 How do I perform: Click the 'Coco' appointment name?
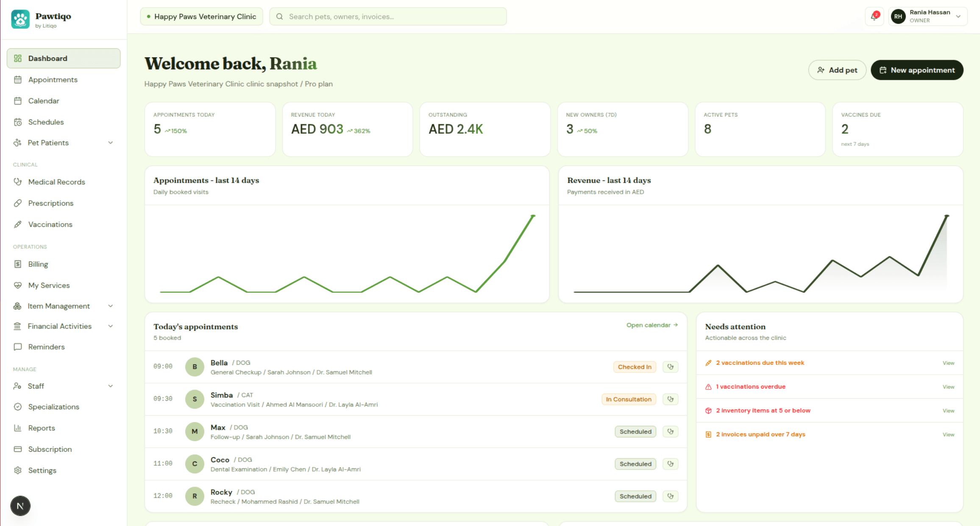(220, 459)
